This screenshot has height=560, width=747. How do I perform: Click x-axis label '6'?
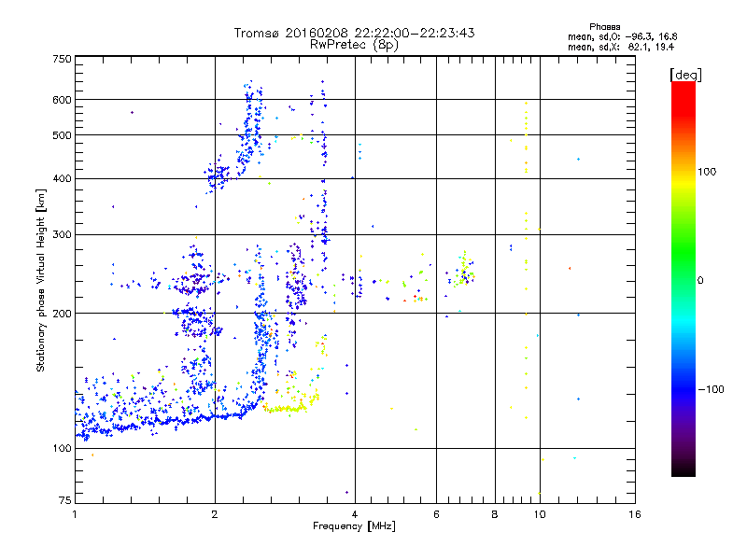coord(436,514)
